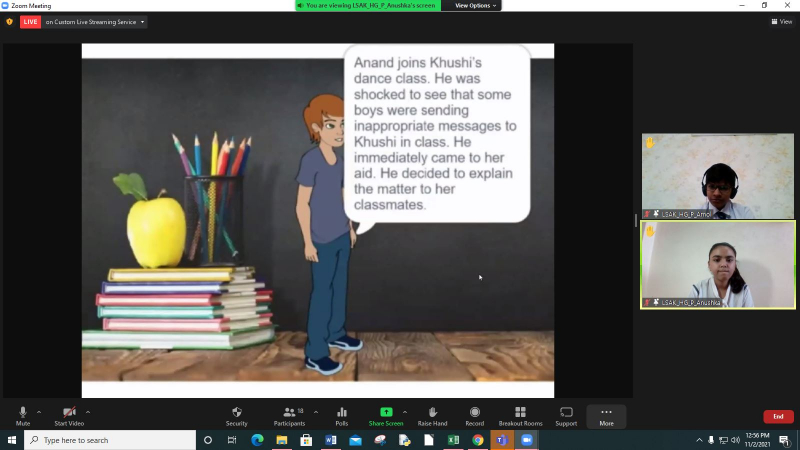Open the Polls icon
800x450 pixels.
click(x=341, y=415)
